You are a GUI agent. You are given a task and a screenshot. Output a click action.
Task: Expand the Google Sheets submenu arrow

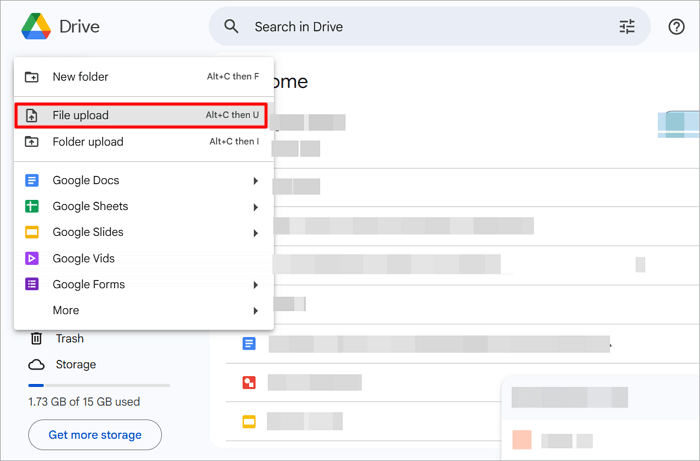click(255, 207)
